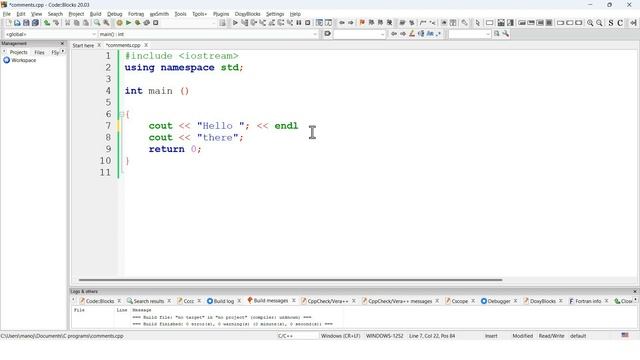Click the Toggle bookmark flag icon
Viewport: 640px width, 360px height.
(362, 23)
